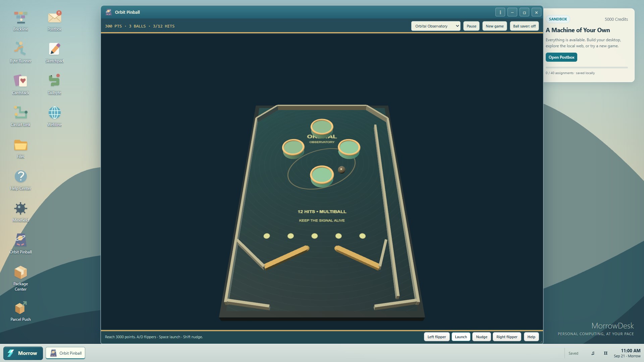Click the taskbar clock showing 11:00 AM
The image size is (644, 362).
pyautogui.click(x=627, y=353)
